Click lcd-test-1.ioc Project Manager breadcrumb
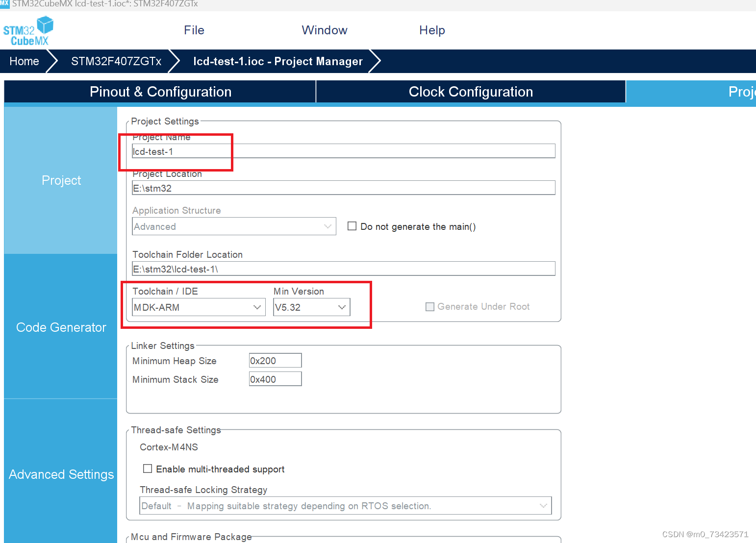The height and width of the screenshot is (543, 756). (x=278, y=61)
